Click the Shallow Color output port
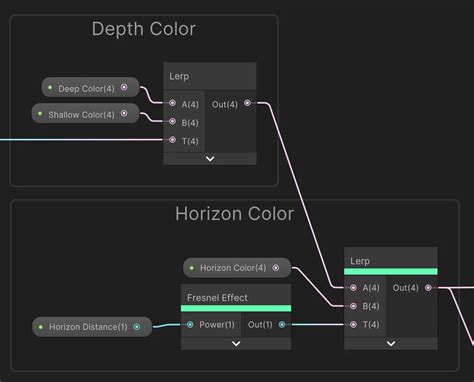The width and height of the screenshot is (474, 382). 124,113
